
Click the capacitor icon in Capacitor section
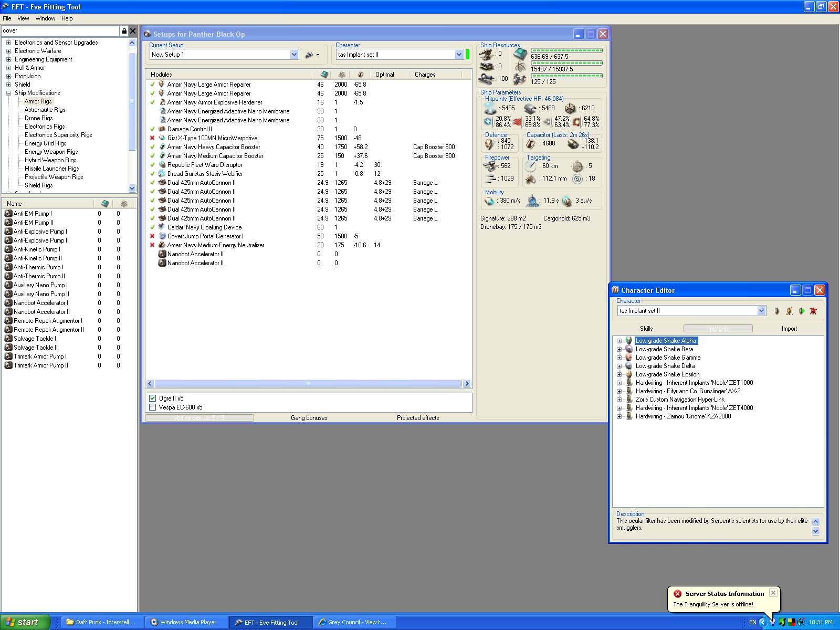point(531,143)
